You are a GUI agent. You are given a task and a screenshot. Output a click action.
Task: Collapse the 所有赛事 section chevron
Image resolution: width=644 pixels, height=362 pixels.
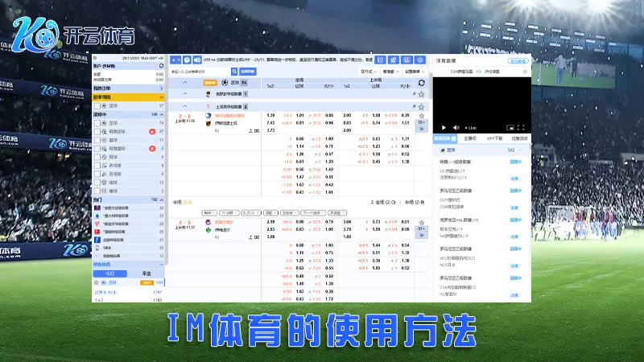(162, 265)
